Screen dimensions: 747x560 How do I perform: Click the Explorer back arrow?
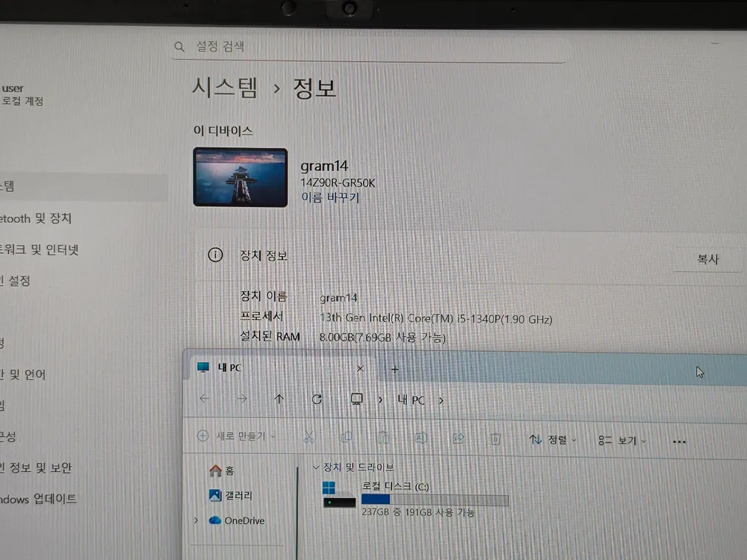[x=205, y=398]
